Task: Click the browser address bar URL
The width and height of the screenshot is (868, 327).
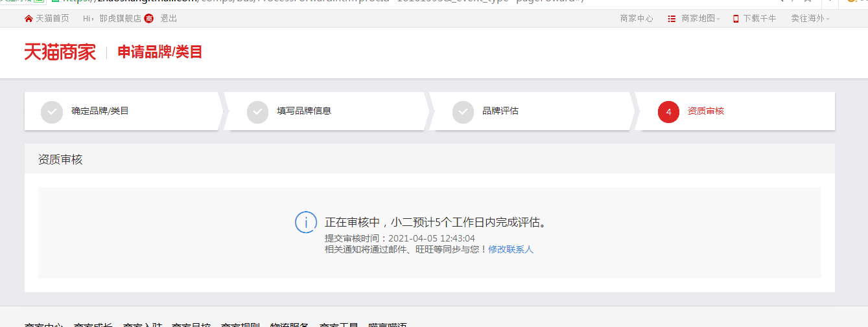Action: (324, 2)
